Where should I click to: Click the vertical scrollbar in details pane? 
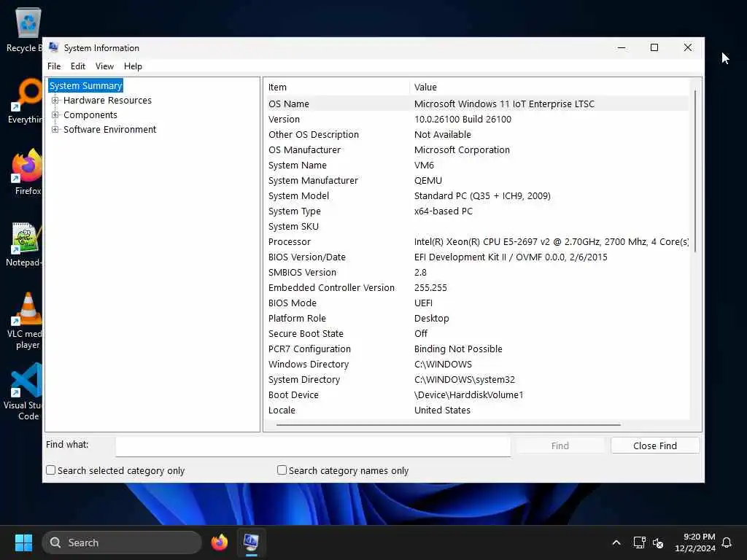[695, 171]
